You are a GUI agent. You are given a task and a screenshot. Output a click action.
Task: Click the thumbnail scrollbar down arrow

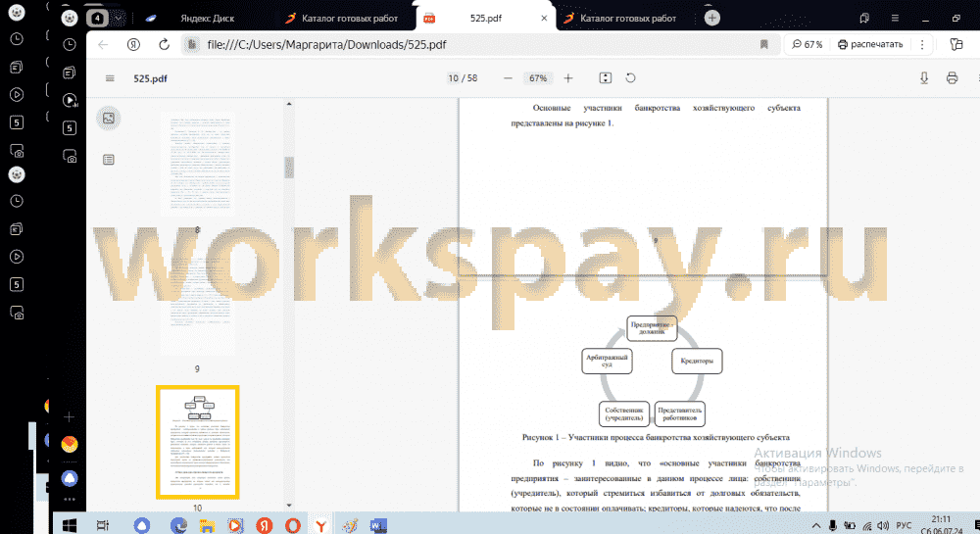(x=289, y=506)
